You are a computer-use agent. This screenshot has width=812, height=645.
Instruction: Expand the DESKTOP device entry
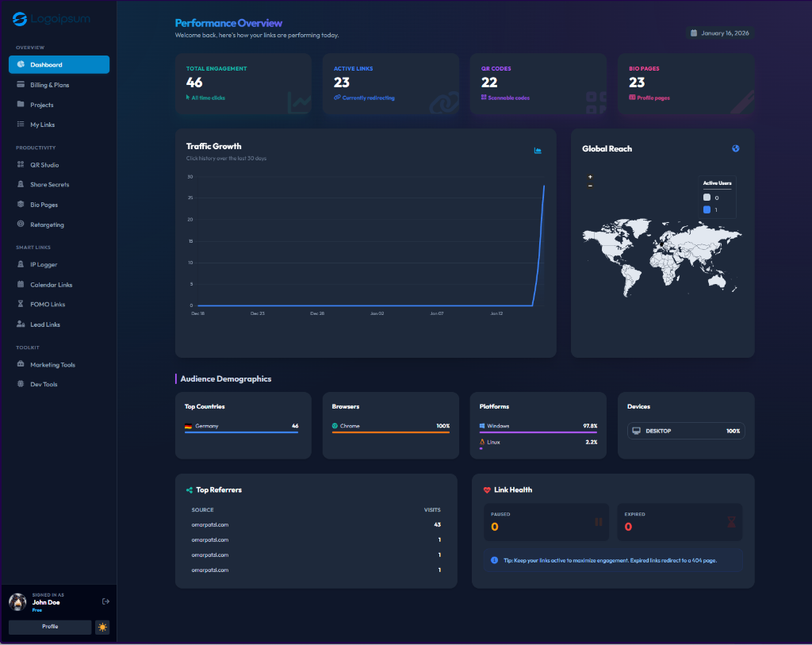point(686,431)
